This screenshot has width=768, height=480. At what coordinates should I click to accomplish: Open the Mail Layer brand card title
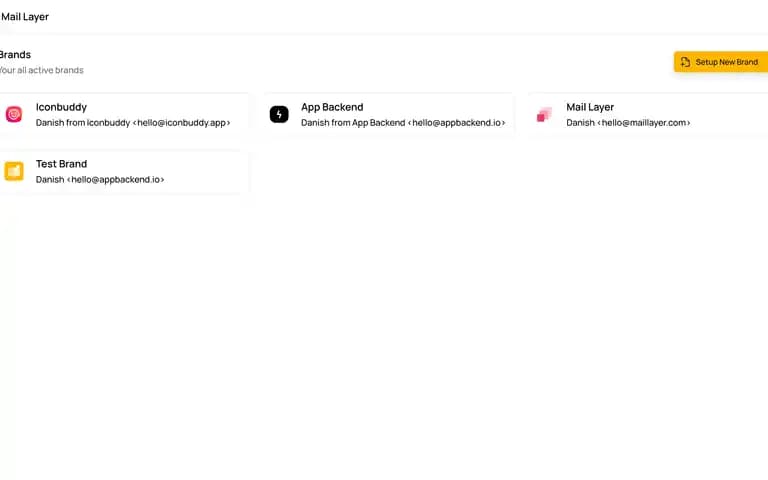pyautogui.click(x=590, y=107)
